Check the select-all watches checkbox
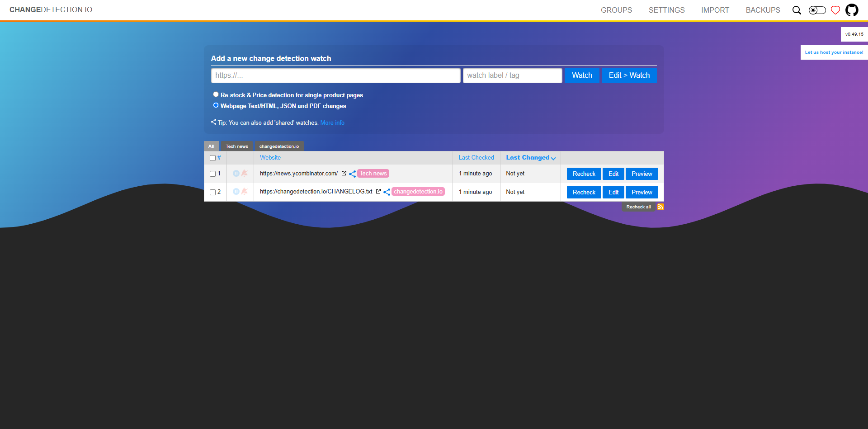The image size is (868, 429). tap(212, 158)
